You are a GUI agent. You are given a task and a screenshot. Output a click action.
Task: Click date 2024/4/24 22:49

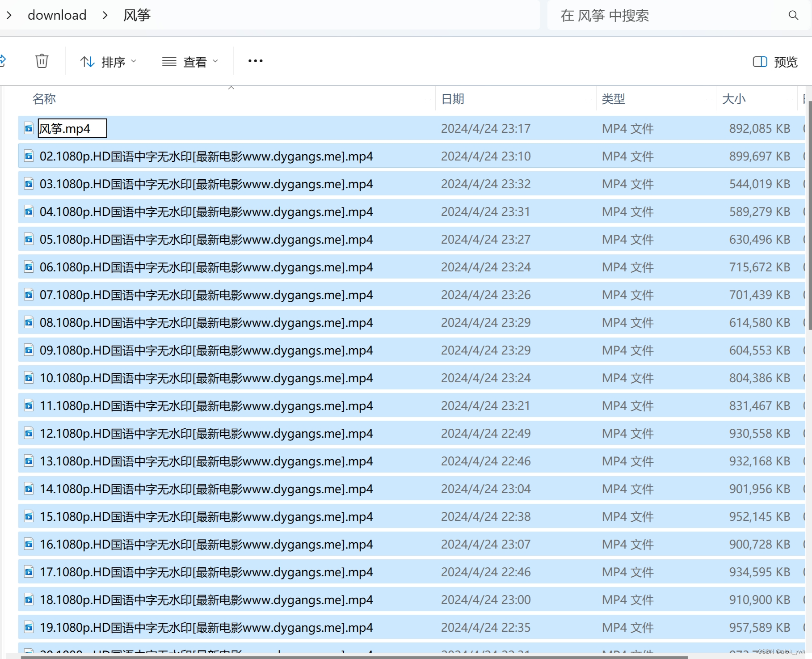click(x=486, y=433)
